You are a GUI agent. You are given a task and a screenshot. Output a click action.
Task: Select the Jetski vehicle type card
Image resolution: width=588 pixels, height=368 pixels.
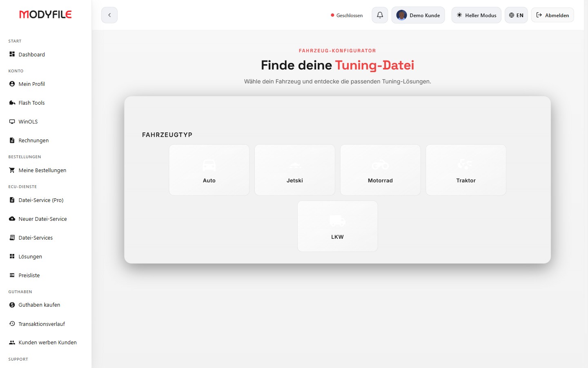[295, 170]
